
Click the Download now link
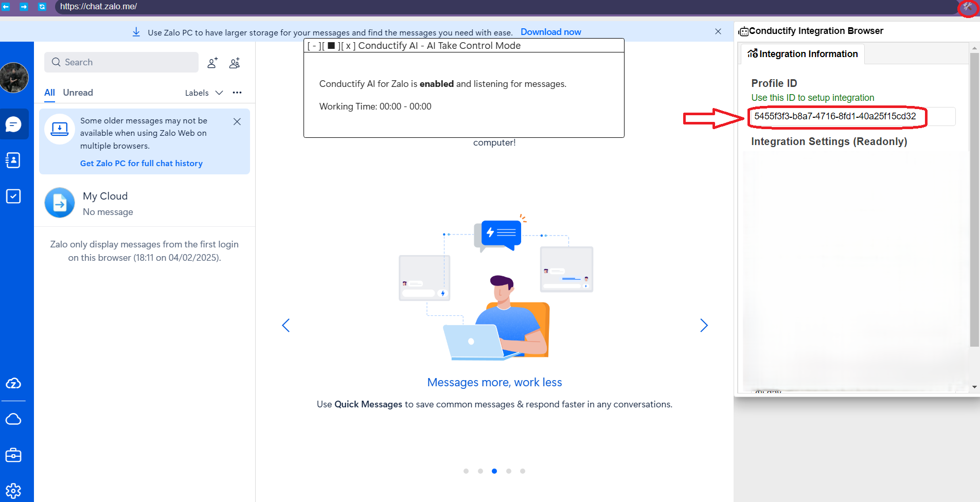pyautogui.click(x=550, y=31)
